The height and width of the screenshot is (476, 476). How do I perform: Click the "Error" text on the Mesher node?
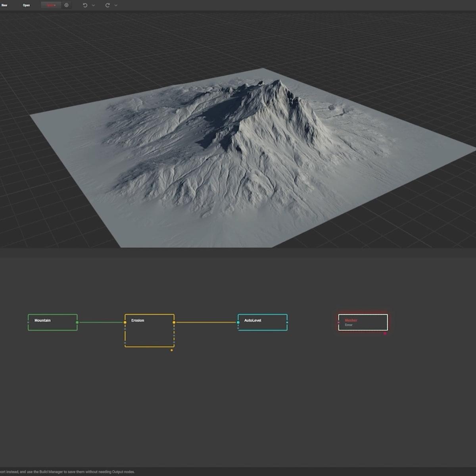point(349,325)
